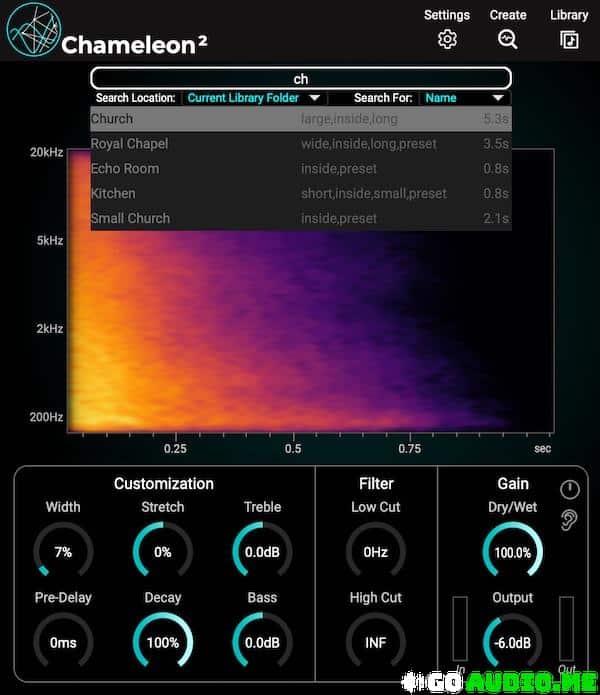Image resolution: width=600 pixels, height=695 pixels.
Task: Click the 2.1s duration value
Action: (x=496, y=218)
